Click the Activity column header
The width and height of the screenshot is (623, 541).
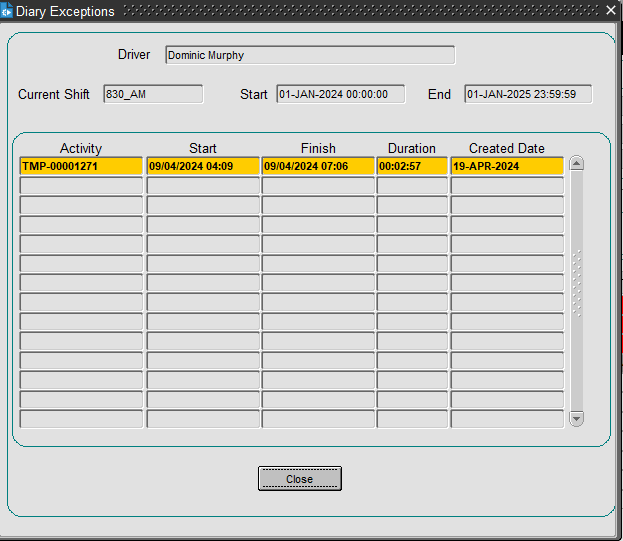[81, 148]
